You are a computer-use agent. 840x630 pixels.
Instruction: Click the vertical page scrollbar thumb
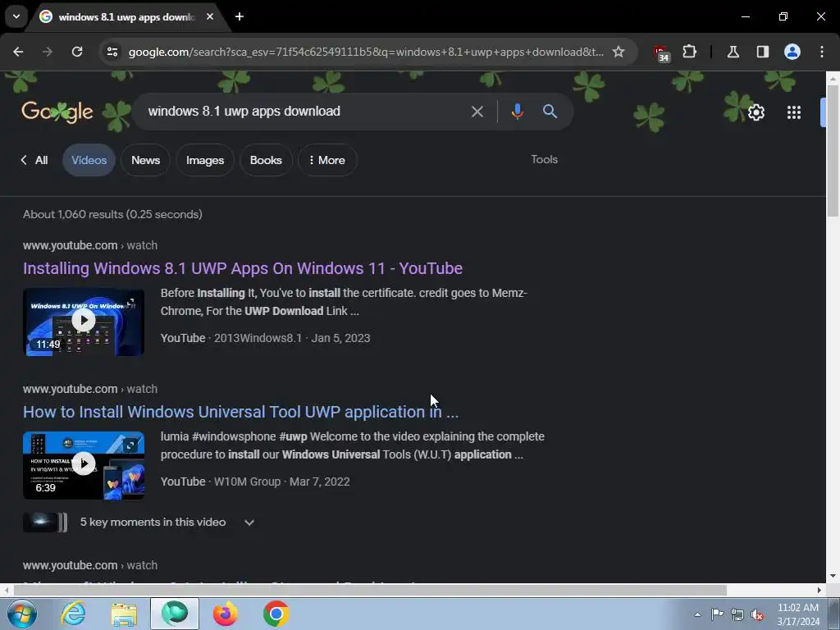click(x=833, y=150)
